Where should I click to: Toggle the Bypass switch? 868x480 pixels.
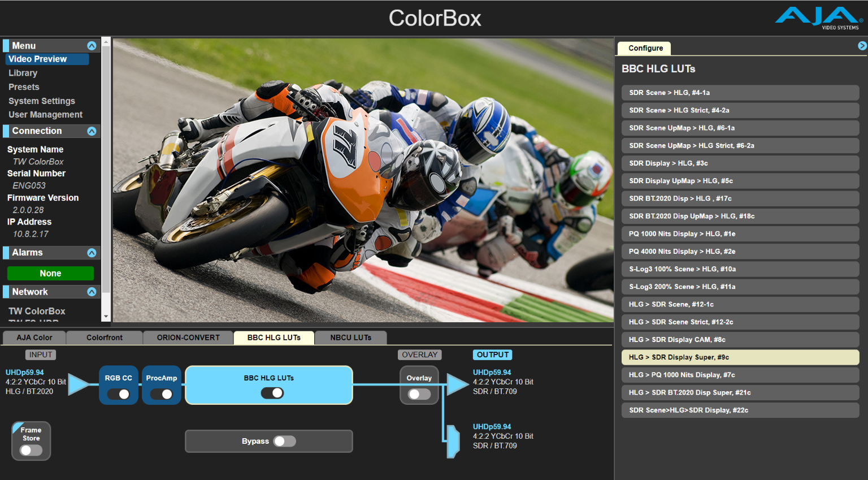pyautogui.click(x=285, y=441)
